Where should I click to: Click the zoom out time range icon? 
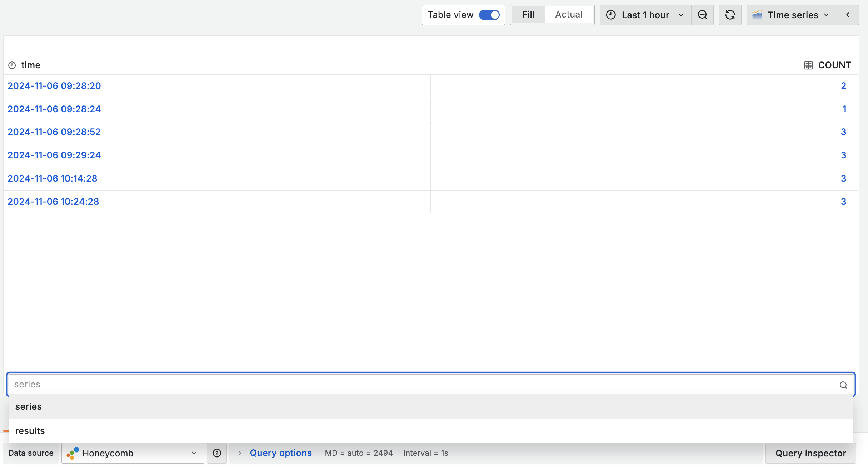click(702, 15)
